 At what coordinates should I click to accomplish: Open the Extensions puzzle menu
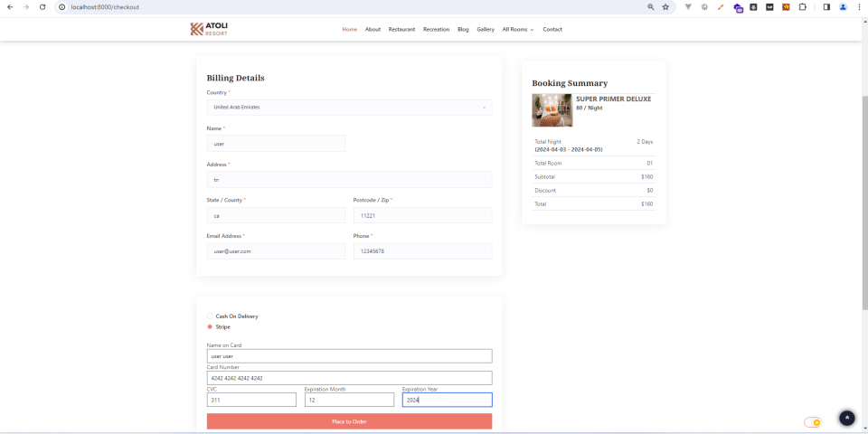(802, 7)
